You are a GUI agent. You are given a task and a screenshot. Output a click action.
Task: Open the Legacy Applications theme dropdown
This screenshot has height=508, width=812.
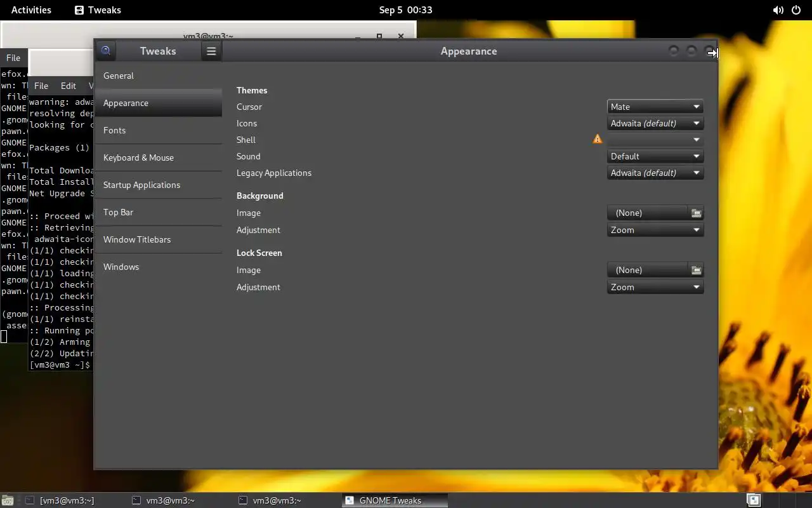click(655, 173)
